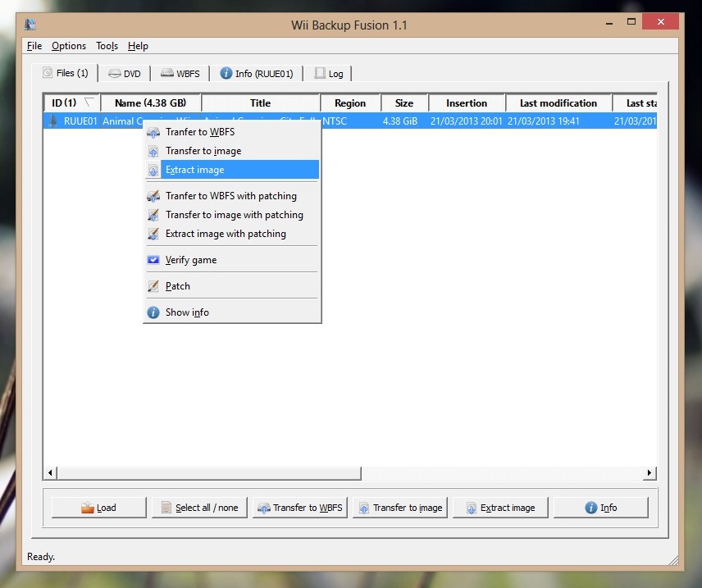The width and height of the screenshot is (702, 588).
Task: Open the Help menu
Action: [138, 46]
